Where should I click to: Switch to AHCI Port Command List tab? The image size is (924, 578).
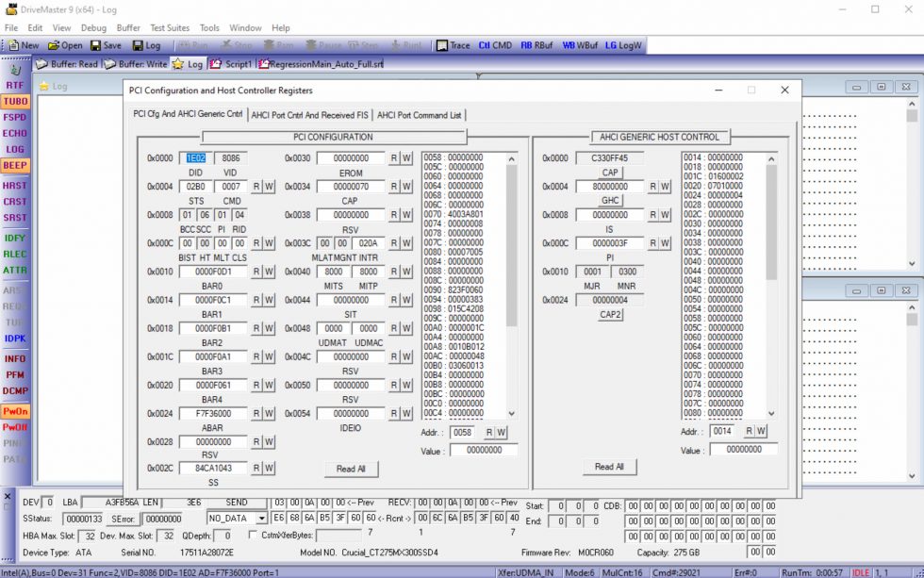pyautogui.click(x=420, y=115)
